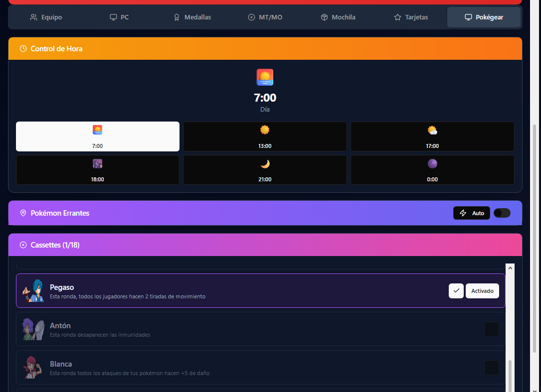Switch to the Tarjetas tab
Image resolution: width=541 pixels, height=392 pixels.
point(411,17)
